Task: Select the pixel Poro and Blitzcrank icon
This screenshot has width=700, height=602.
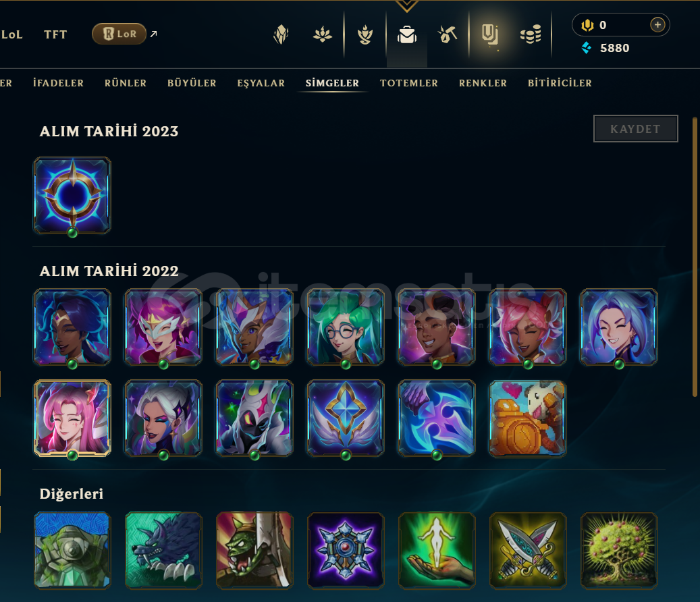Action: pos(528,418)
